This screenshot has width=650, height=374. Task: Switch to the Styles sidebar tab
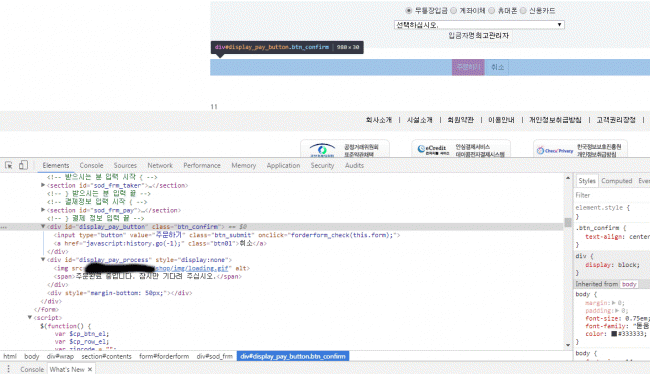pos(587,181)
